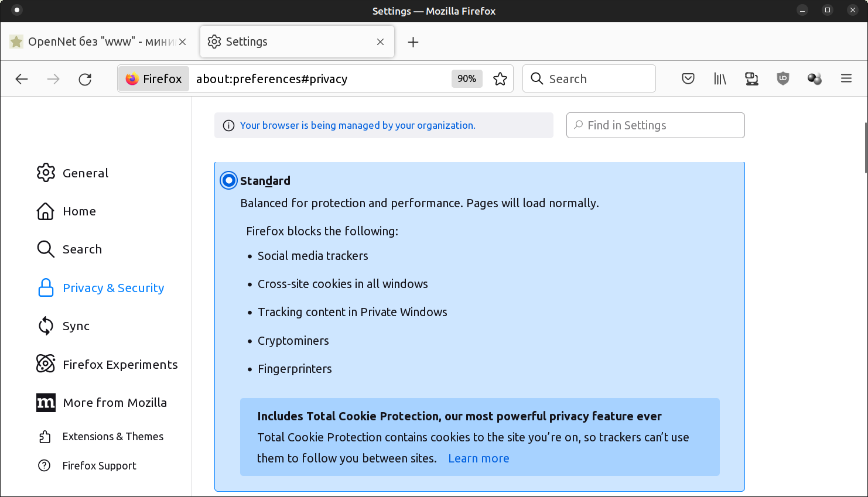868x497 pixels.
Task: Reload the current page
Action: pos(85,79)
